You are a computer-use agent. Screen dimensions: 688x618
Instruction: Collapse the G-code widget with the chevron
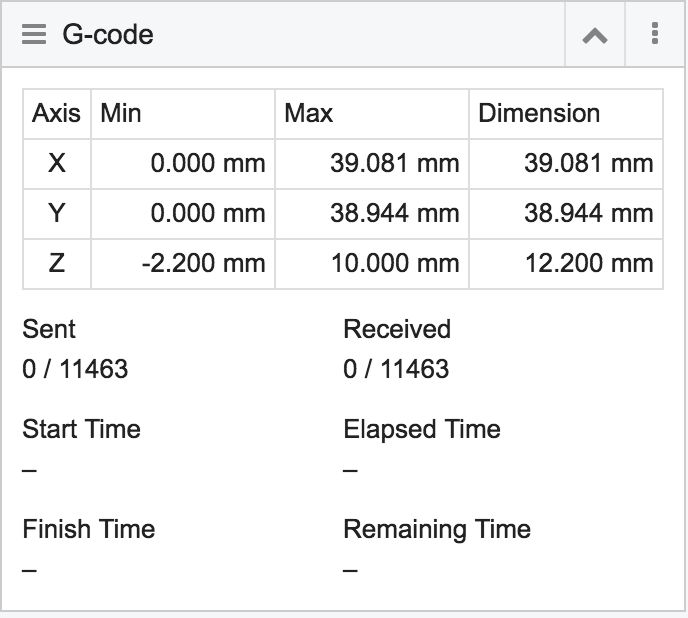[x=595, y=35]
